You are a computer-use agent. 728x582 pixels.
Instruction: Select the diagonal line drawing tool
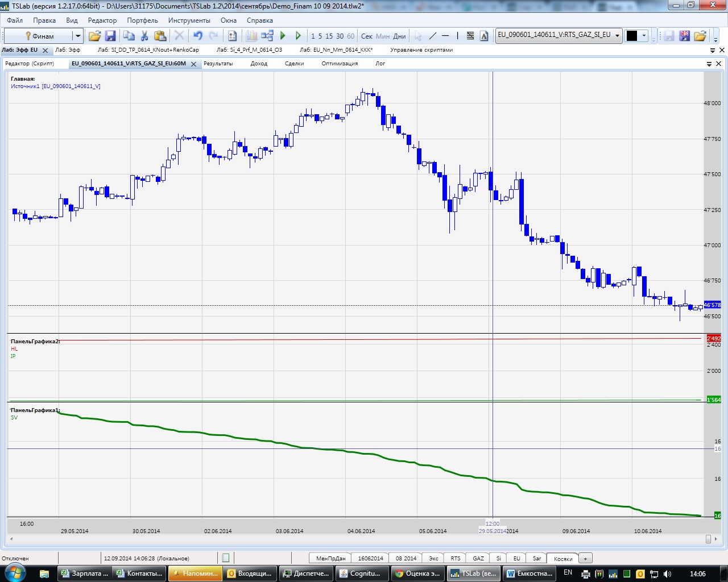[x=432, y=36]
